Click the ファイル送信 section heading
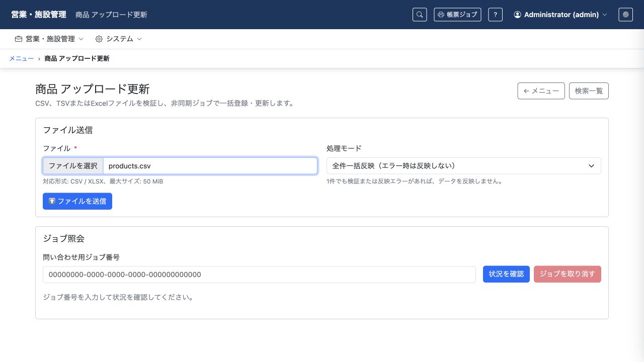 click(68, 130)
